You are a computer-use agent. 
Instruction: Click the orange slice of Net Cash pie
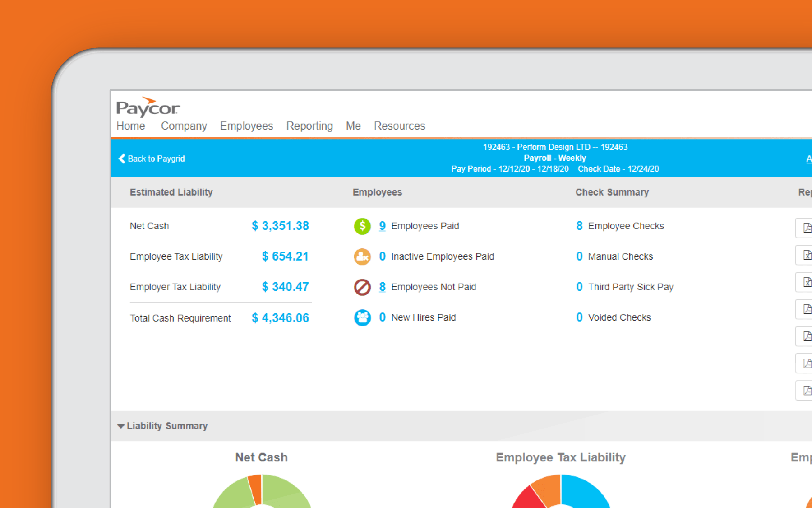coord(256,489)
